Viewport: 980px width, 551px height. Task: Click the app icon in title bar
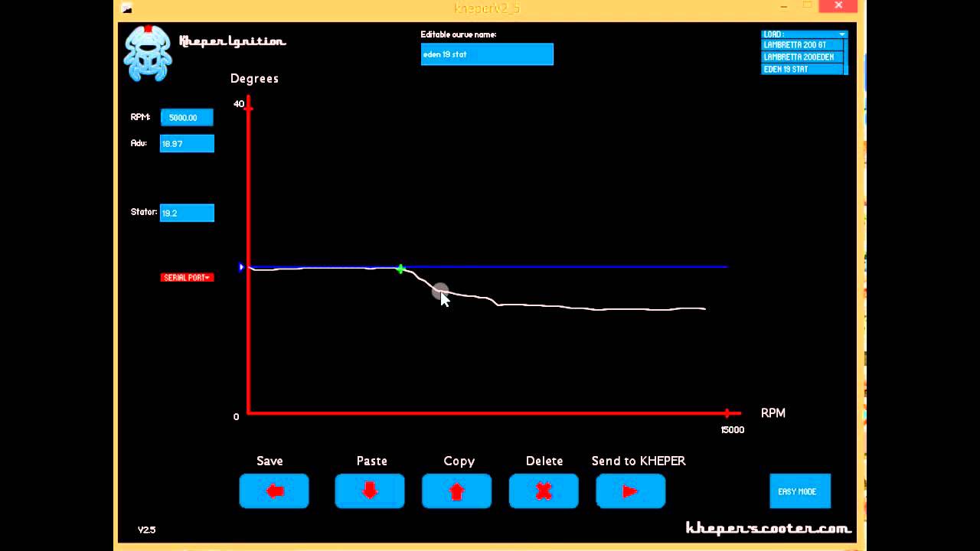click(x=127, y=8)
